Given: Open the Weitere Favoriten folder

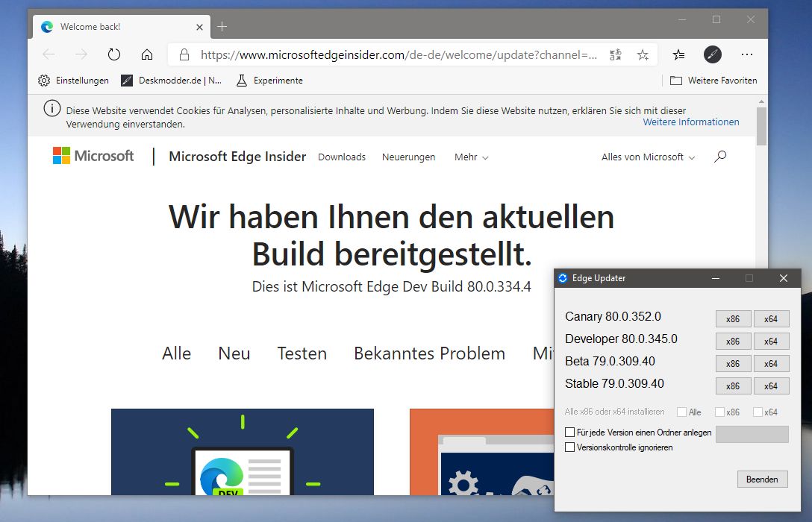Looking at the screenshot, I should click(713, 81).
